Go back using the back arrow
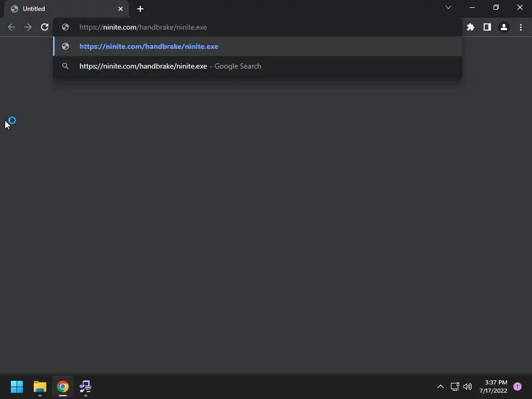The height and width of the screenshot is (399, 532). [11, 27]
